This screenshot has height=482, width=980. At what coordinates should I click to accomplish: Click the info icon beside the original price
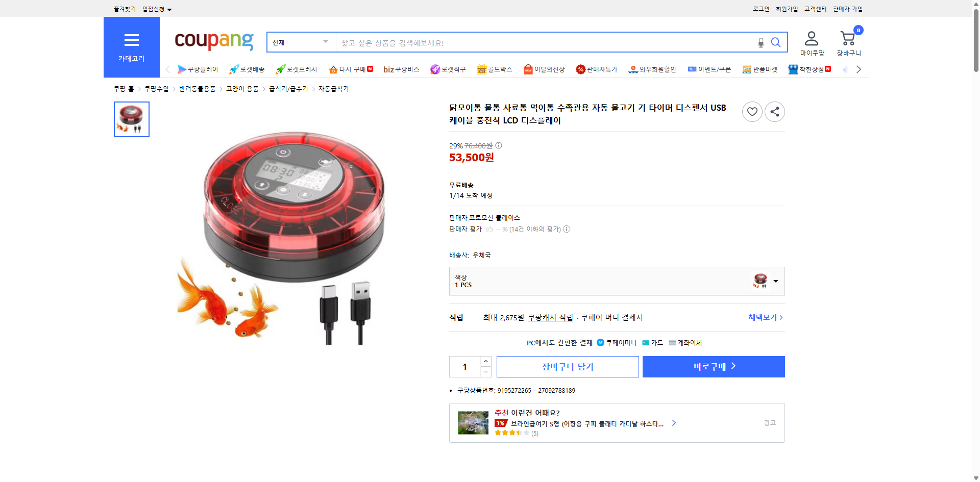498,145
